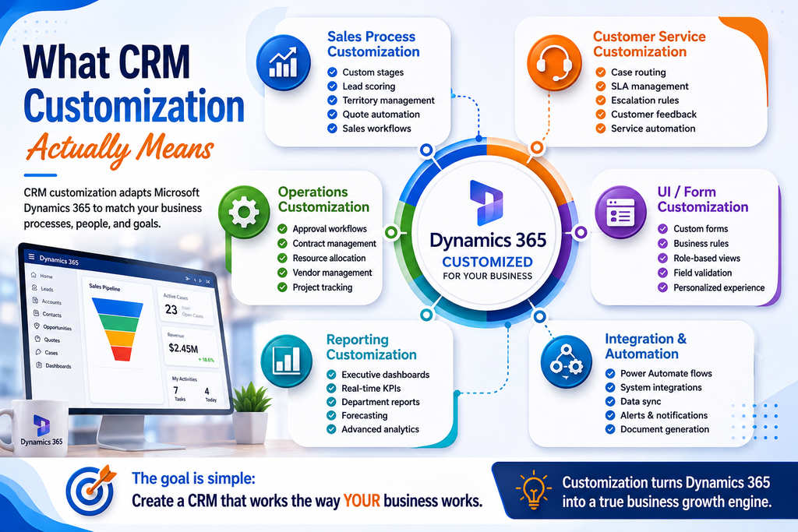Viewport: 798px width, 532px height.
Task: Click the blue Integration & Automation icon
Action: click(x=566, y=361)
